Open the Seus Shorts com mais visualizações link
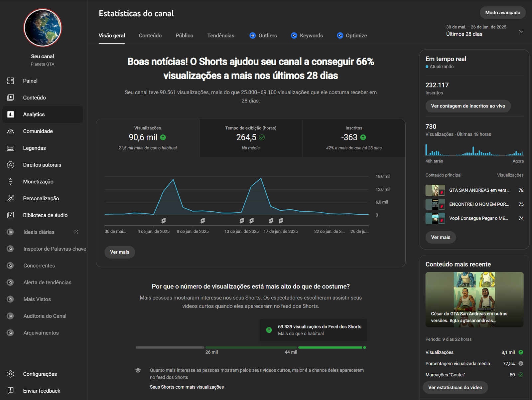Viewport: 532px width, 400px height. [x=187, y=387]
